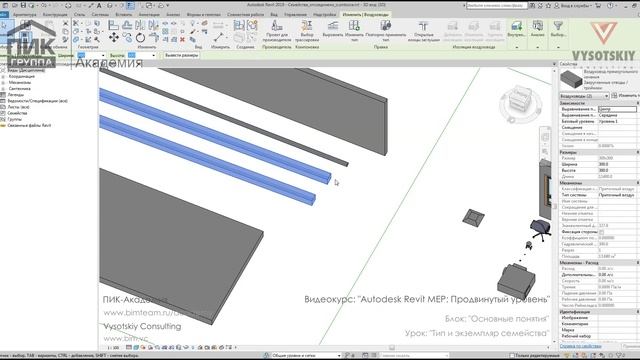Screen dimensions: 640x360
Task: Select the air terminal diffuser in view
Action: coord(473,217)
